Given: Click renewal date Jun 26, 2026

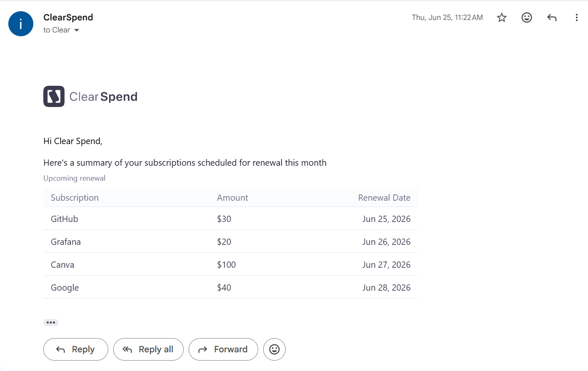Looking at the screenshot, I should [x=386, y=242].
